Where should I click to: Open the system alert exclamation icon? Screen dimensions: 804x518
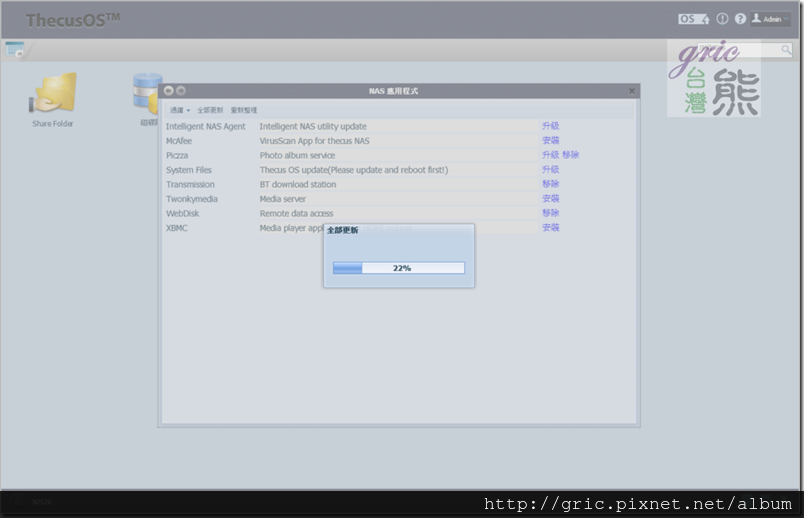[x=722, y=19]
